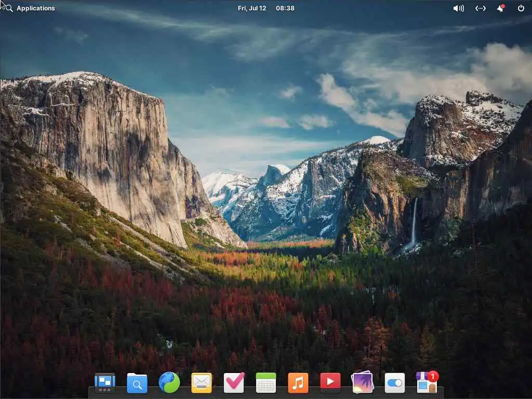Open the sound volume indicator

(458, 8)
